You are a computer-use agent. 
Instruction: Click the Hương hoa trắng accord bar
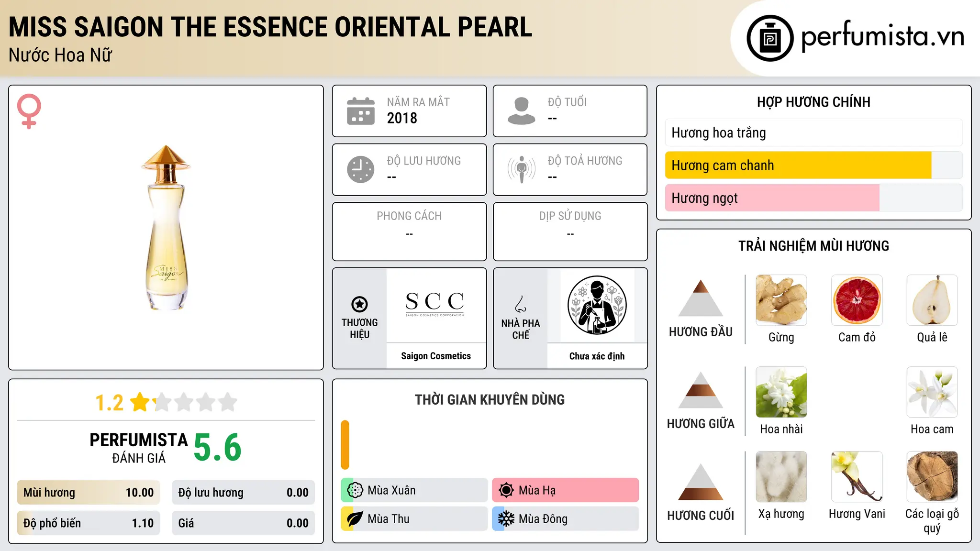coord(814,133)
